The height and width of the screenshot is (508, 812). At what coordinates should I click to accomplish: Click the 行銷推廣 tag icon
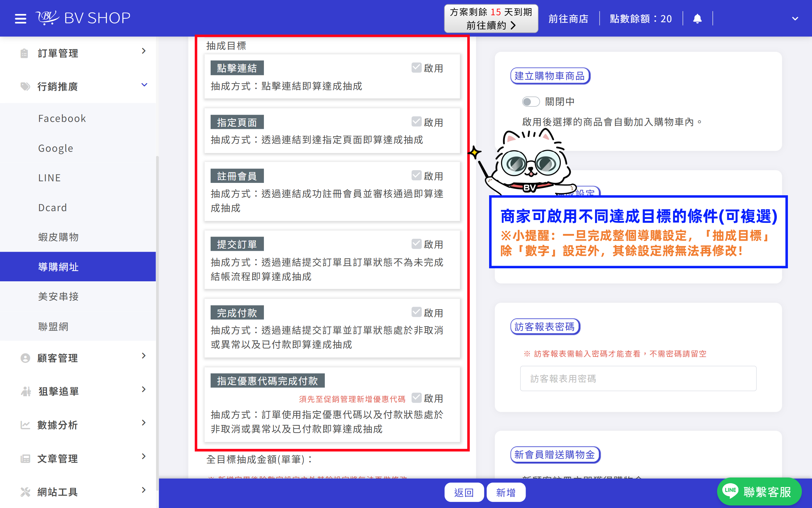25,86
